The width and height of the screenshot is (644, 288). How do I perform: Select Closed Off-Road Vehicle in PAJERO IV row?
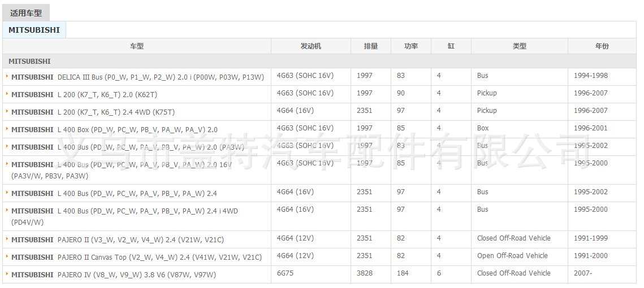click(x=514, y=273)
